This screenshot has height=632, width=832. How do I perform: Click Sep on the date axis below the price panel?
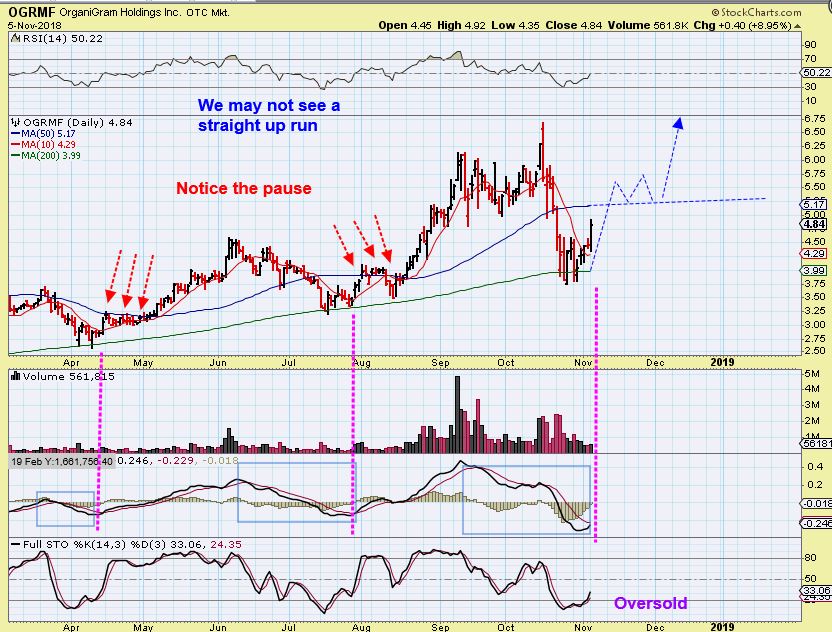440,363
